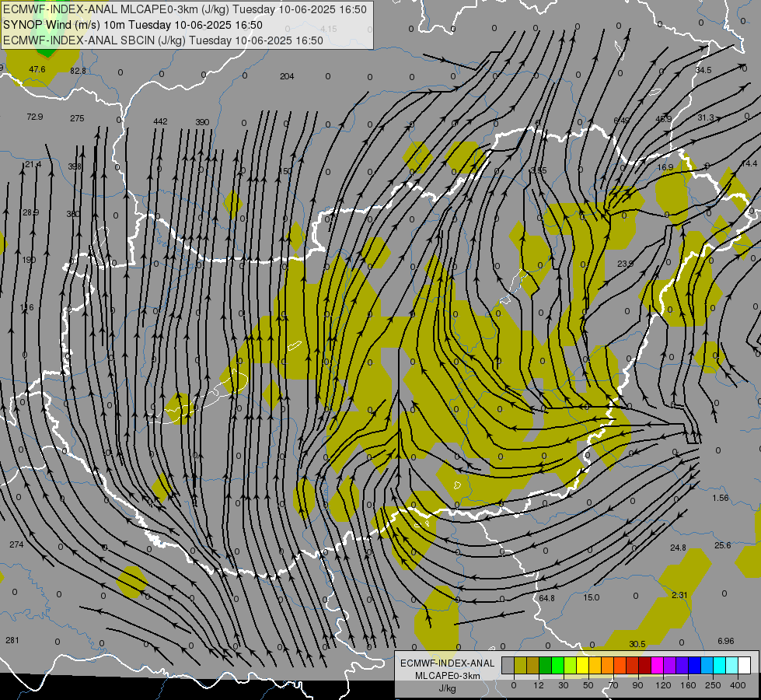Click the map value 15.0
Viewport: 761px width, 700px height.
coord(591,597)
